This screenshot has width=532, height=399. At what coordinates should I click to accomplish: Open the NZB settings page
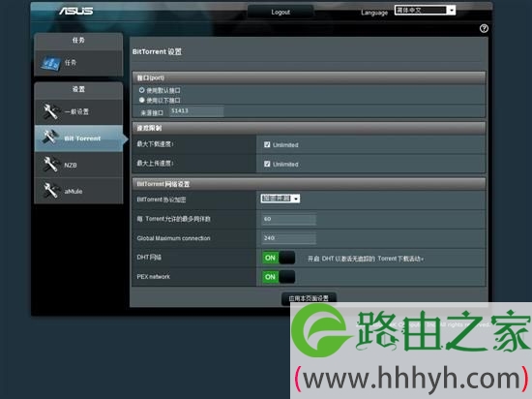coord(78,165)
